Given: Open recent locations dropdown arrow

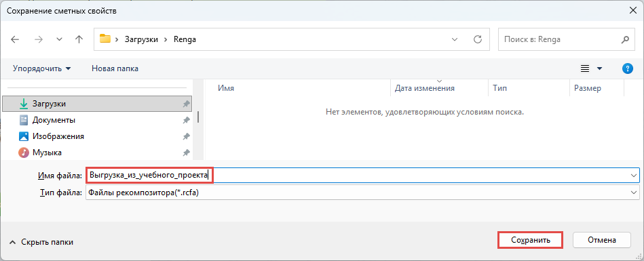Looking at the screenshot, I should tap(60, 39).
